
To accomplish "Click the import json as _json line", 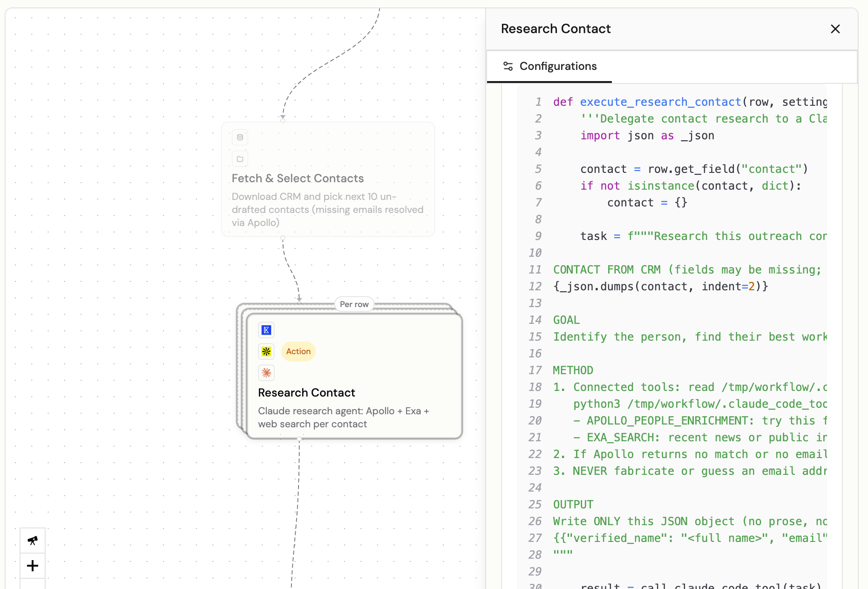I will click(647, 136).
